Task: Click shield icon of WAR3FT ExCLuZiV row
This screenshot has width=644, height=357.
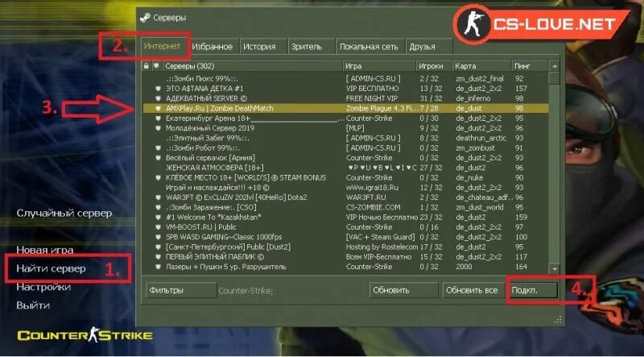Action: (x=157, y=197)
